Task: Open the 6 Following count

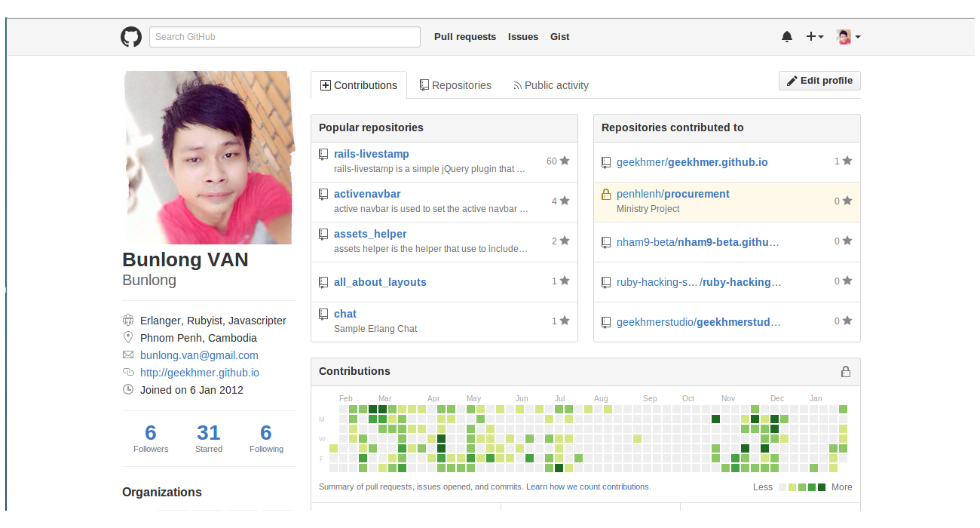Action: [x=266, y=438]
